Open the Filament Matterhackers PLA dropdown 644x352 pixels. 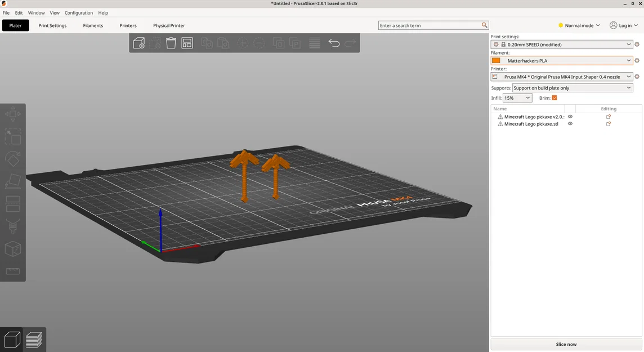pyautogui.click(x=561, y=60)
